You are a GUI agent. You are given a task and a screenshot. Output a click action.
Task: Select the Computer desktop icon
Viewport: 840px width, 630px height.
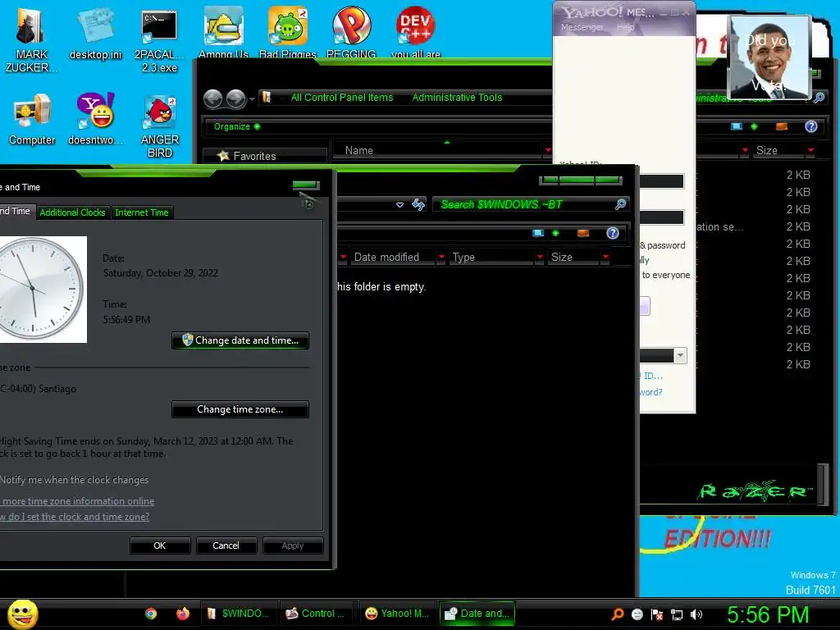click(x=32, y=119)
